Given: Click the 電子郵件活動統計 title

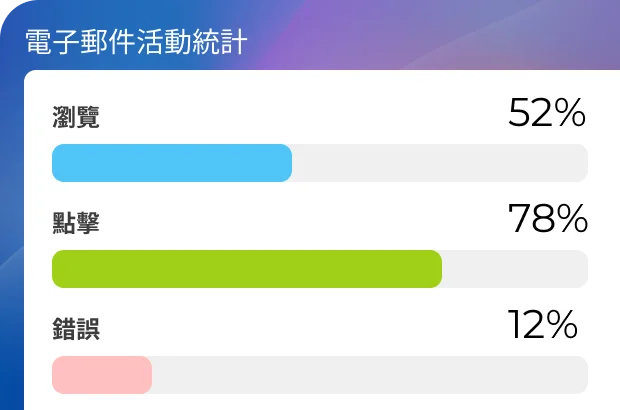Looking at the screenshot, I should [x=136, y=42].
